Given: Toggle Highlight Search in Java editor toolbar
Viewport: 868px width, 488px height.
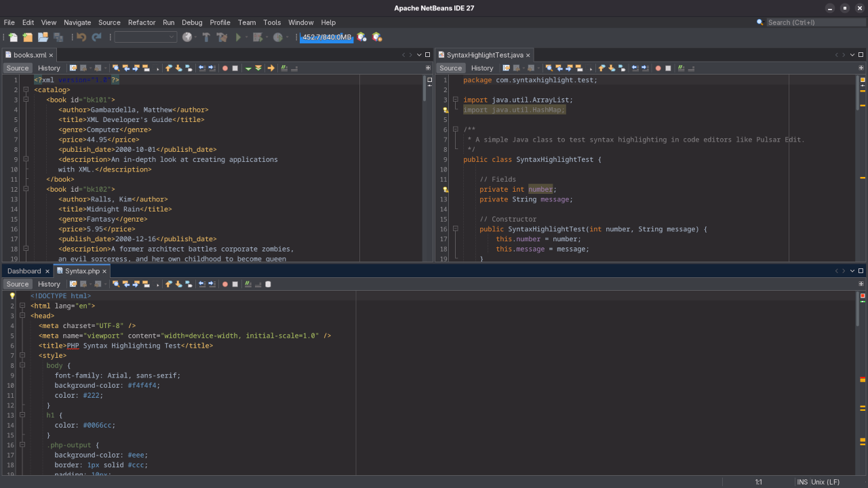Looking at the screenshot, I should click(579, 68).
